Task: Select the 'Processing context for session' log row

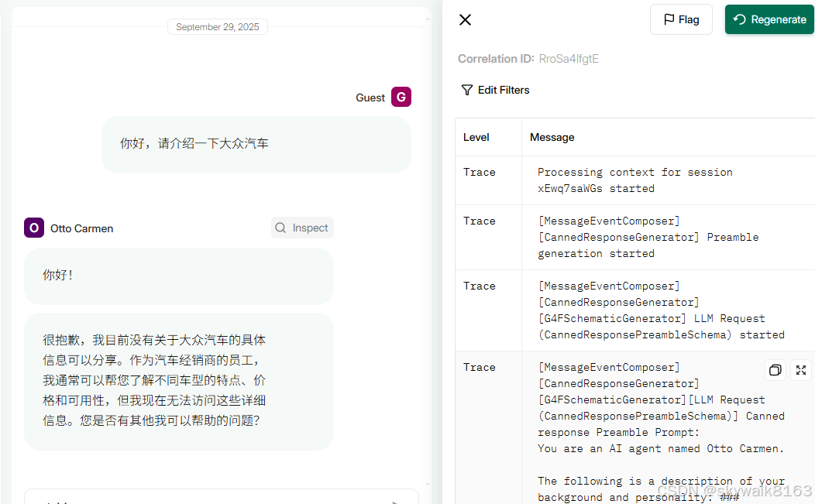Action: 634,180
